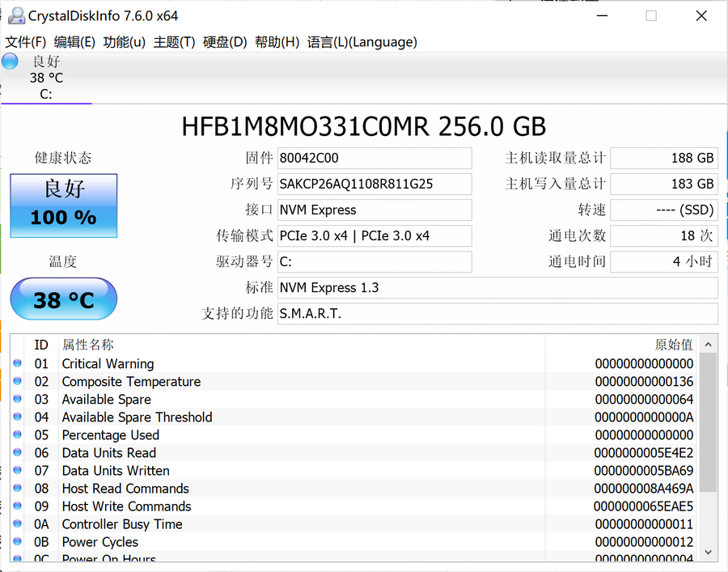Select the Data Units Read attribute name
This screenshot has height=572, width=728.
(x=109, y=453)
